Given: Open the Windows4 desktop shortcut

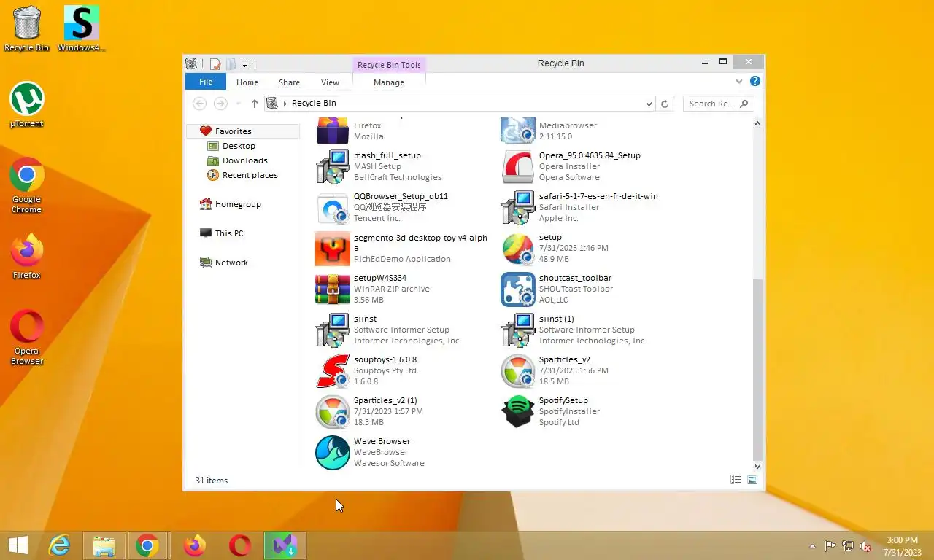Looking at the screenshot, I should (81, 29).
